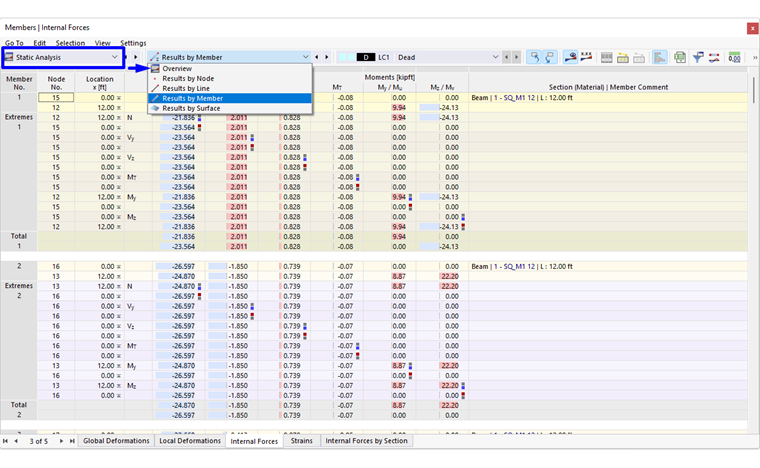The width and height of the screenshot is (760, 468).
Task: Open the Static Analysis dropdown
Action: pyautogui.click(x=62, y=57)
